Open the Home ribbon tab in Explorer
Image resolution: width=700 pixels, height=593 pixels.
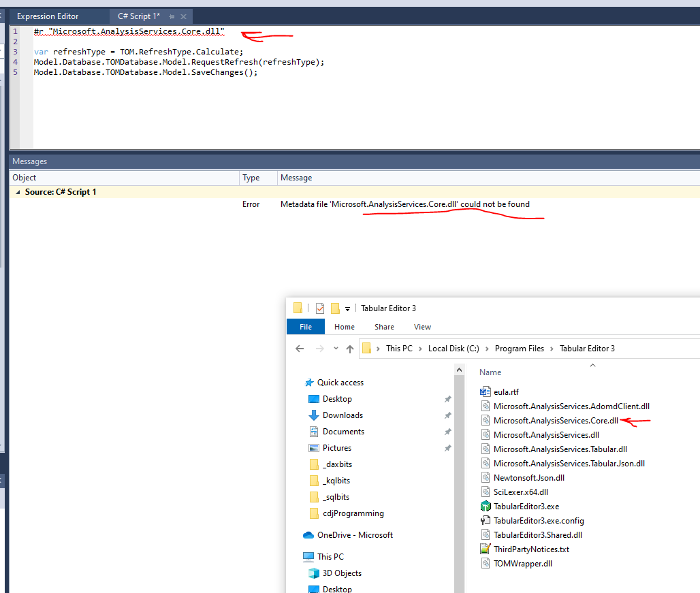[x=344, y=327]
